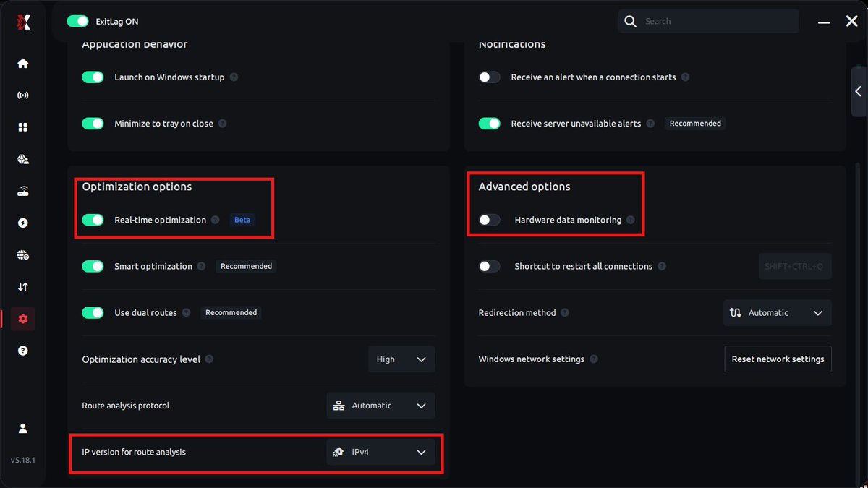This screenshot has width=868, height=488.
Task: Click Recommended badge beside server unavailable alerts
Action: 695,124
